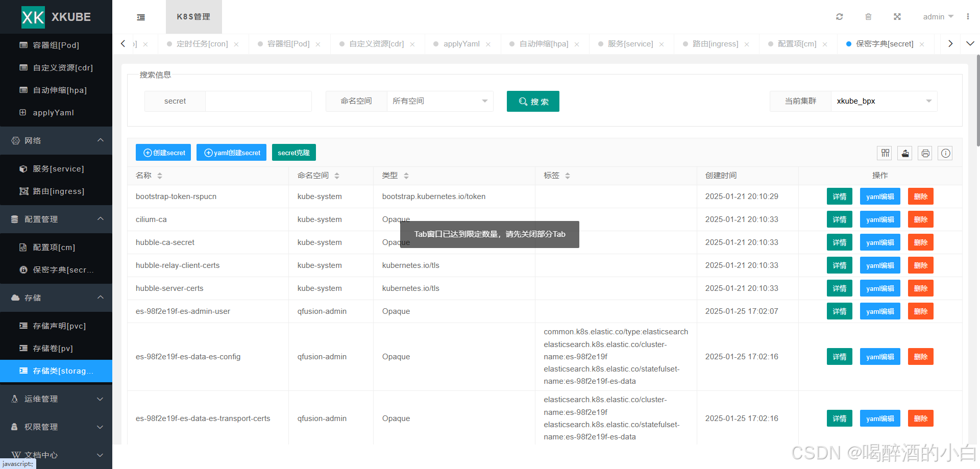Click the print icon above table

pos(925,153)
